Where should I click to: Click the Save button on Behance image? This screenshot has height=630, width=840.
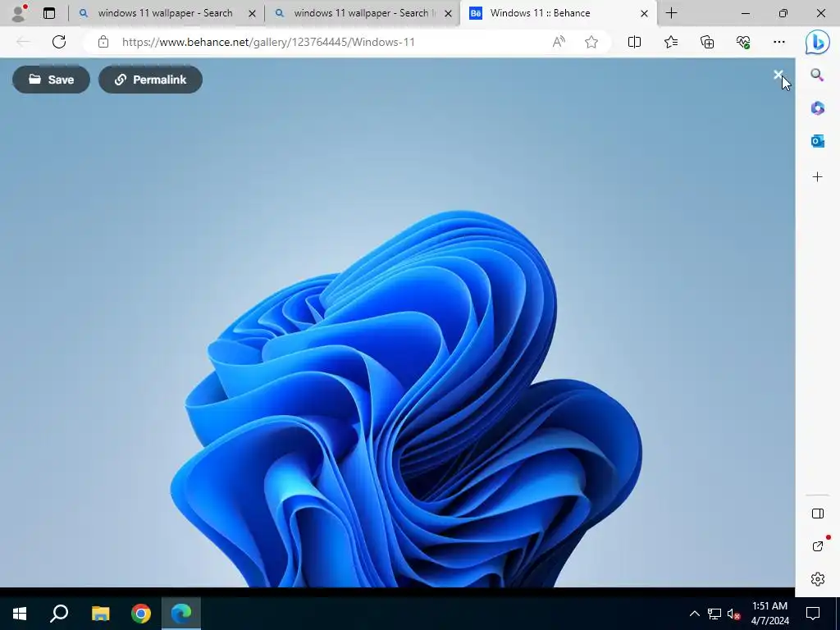coord(52,80)
